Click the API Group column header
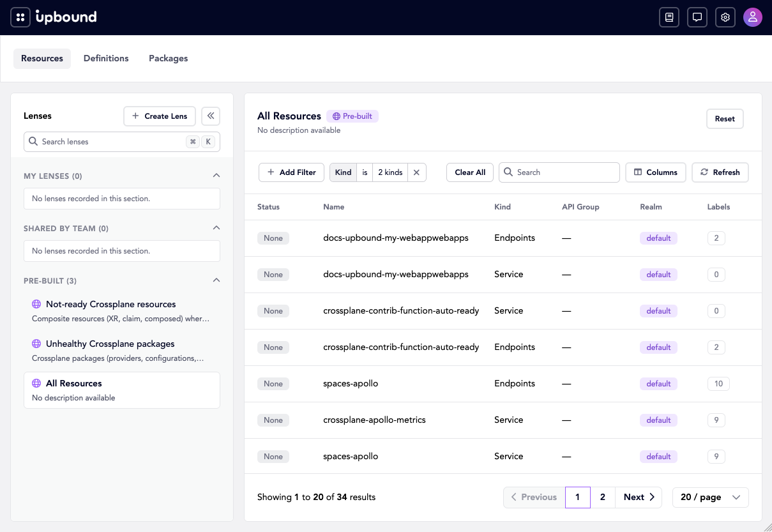 click(x=580, y=207)
